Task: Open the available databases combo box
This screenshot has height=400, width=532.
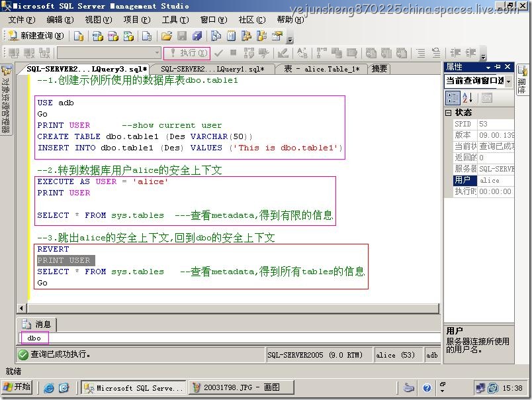Action: [109, 53]
